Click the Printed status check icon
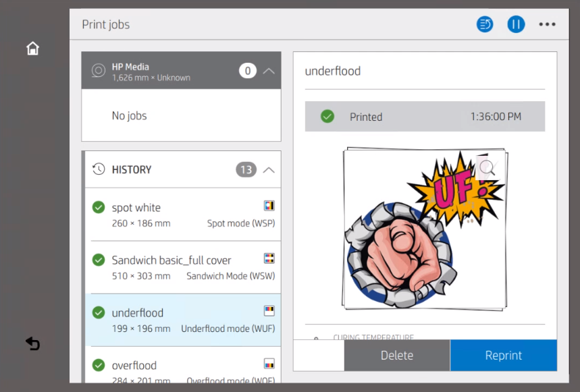 click(x=327, y=116)
